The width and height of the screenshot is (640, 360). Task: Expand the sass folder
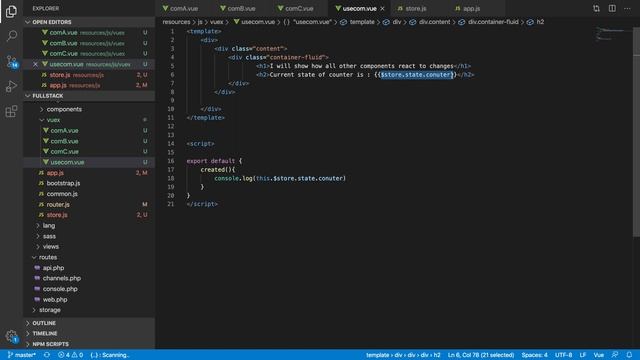tap(89, 236)
